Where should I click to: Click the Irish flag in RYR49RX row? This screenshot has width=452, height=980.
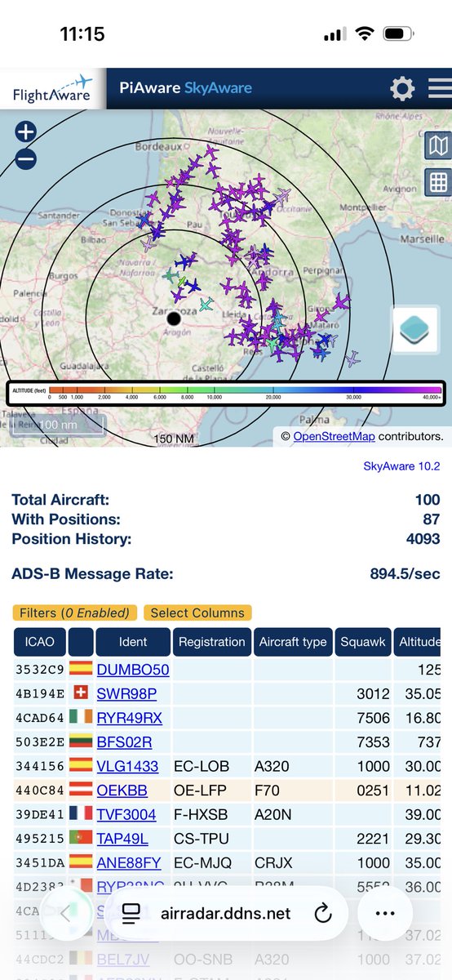[x=81, y=718]
